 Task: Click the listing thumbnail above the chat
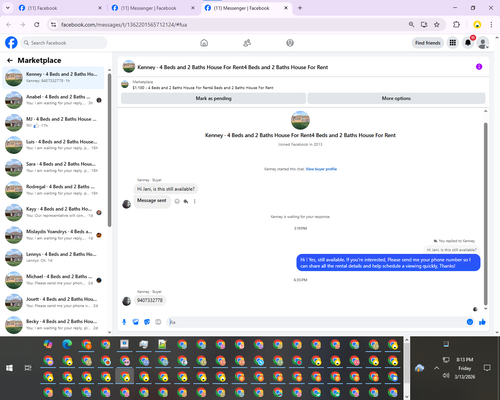point(125,84)
